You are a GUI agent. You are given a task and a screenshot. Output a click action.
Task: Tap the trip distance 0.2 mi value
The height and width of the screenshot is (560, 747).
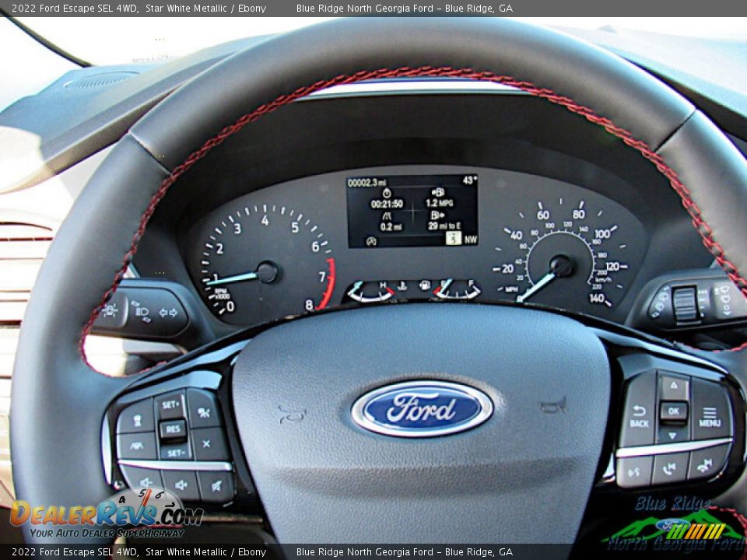click(391, 227)
